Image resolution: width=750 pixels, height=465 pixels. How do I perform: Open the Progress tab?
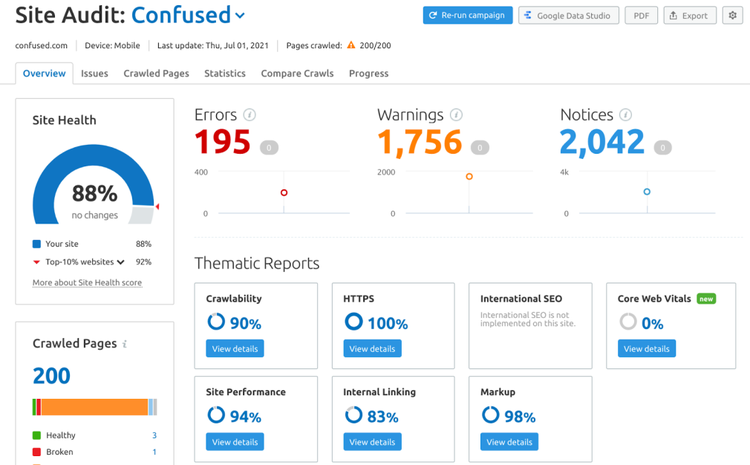pos(368,73)
